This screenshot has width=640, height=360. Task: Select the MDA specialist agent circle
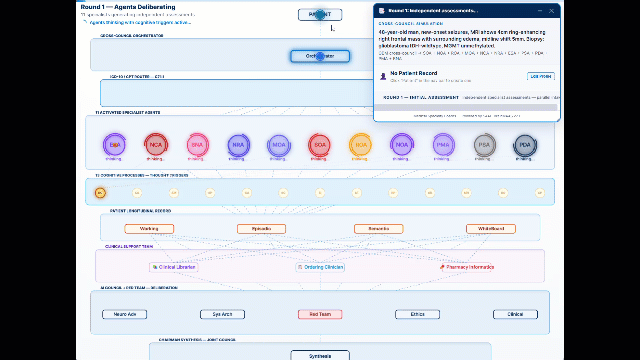pyautogui.click(x=279, y=145)
